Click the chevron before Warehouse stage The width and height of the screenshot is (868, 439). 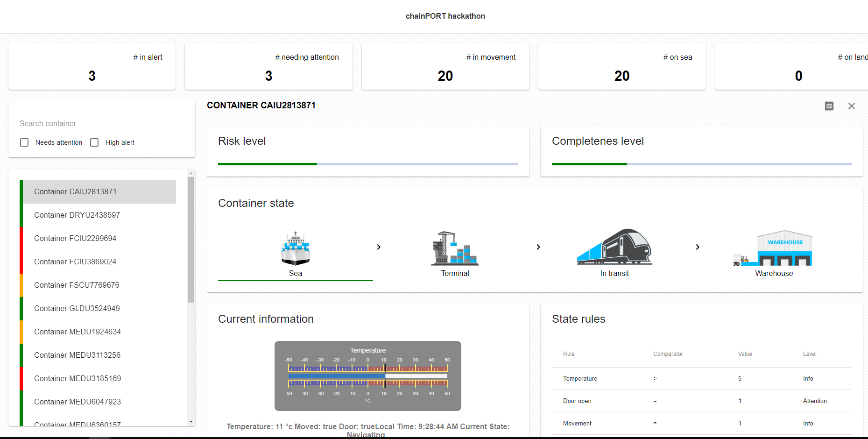[698, 247]
